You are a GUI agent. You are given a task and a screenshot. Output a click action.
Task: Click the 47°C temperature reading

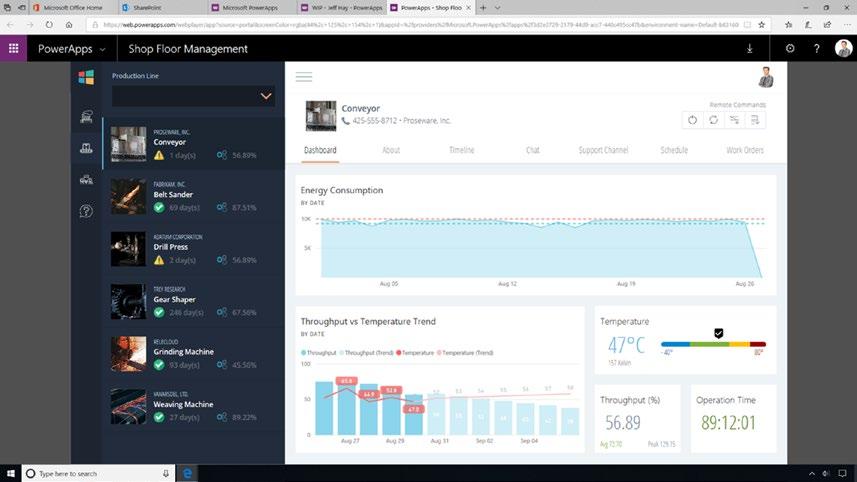(x=626, y=345)
